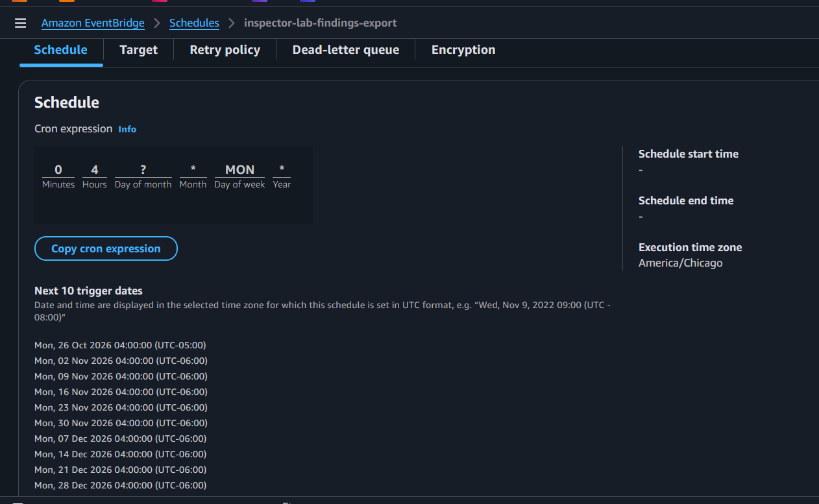Click the Schedule end time label

tap(686, 200)
